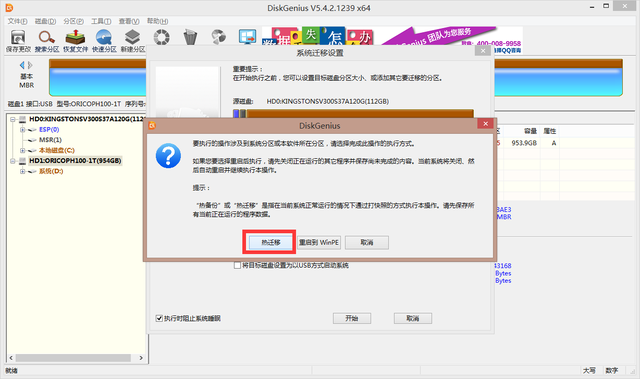The image size is (640, 379).
Task: Collapse the HD1:ORICOPH100-1T disk node
Action: (x=13, y=161)
